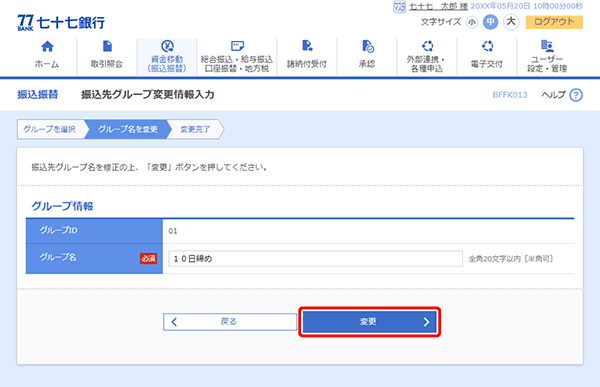
Task: Open 資金移動(振込振替) menu
Action: coord(167,56)
